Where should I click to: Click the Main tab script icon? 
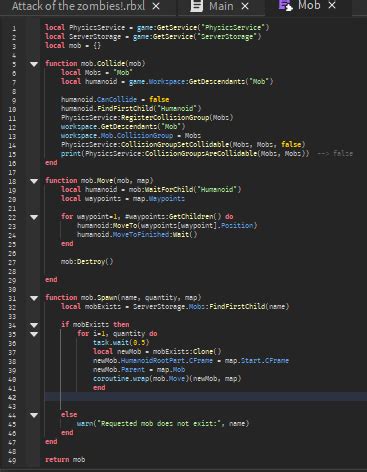pyautogui.click(x=196, y=6)
